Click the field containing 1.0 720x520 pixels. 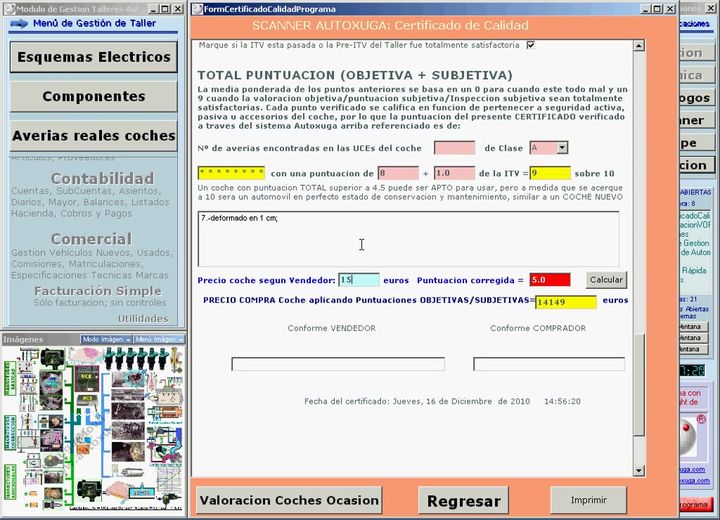[x=454, y=173]
